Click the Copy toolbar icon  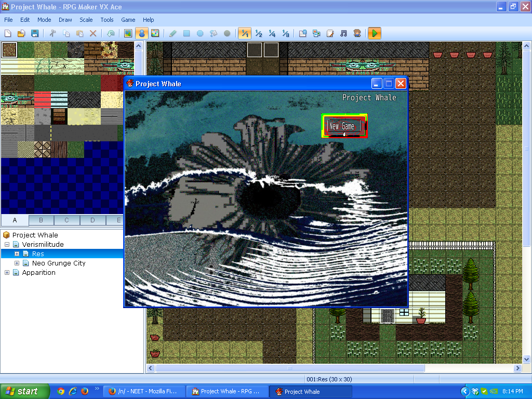[x=66, y=33]
